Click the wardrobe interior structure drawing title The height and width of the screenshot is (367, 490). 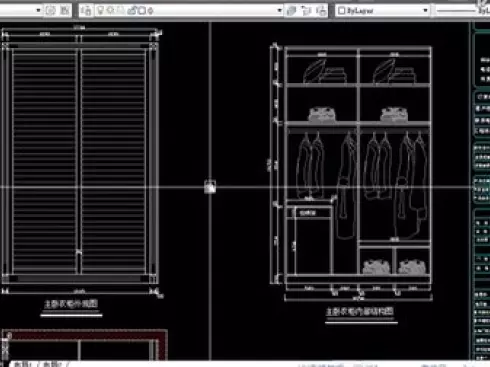point(360,312)
